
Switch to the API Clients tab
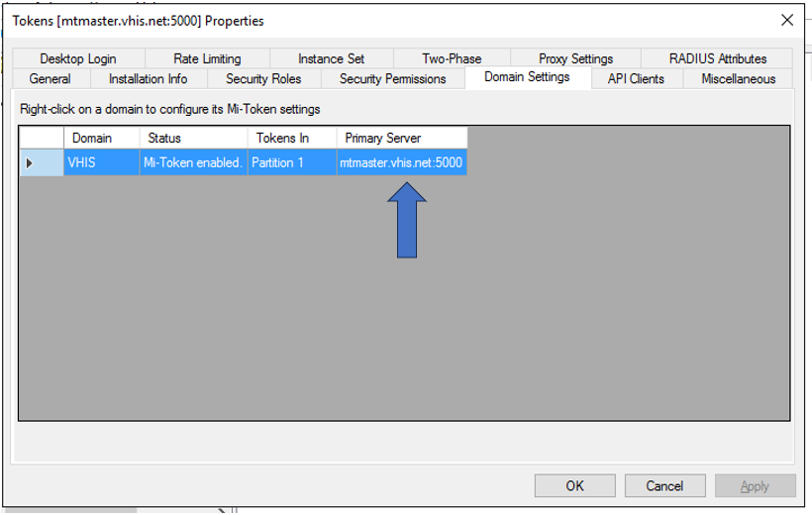click(x=636, y=79)
